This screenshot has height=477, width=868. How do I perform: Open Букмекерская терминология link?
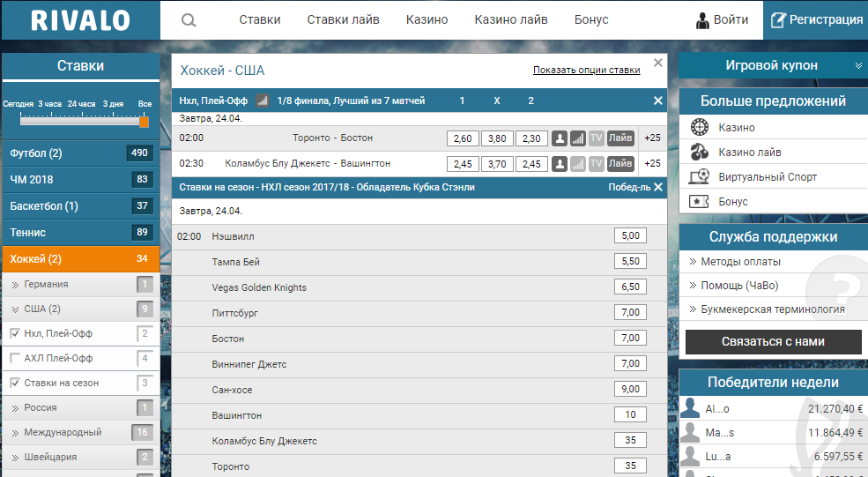coord(773,309)
